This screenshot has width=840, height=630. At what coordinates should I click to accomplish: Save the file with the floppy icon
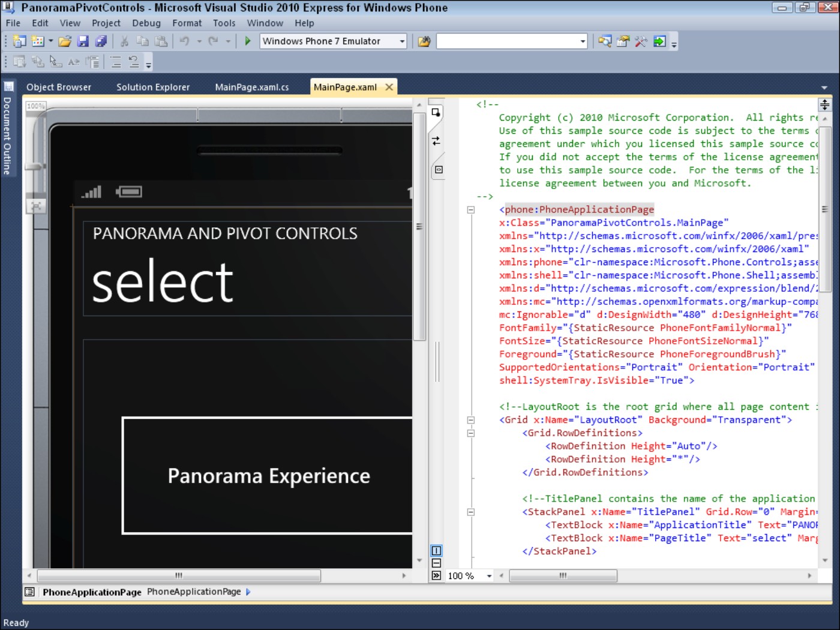click(x=83, y=41)
